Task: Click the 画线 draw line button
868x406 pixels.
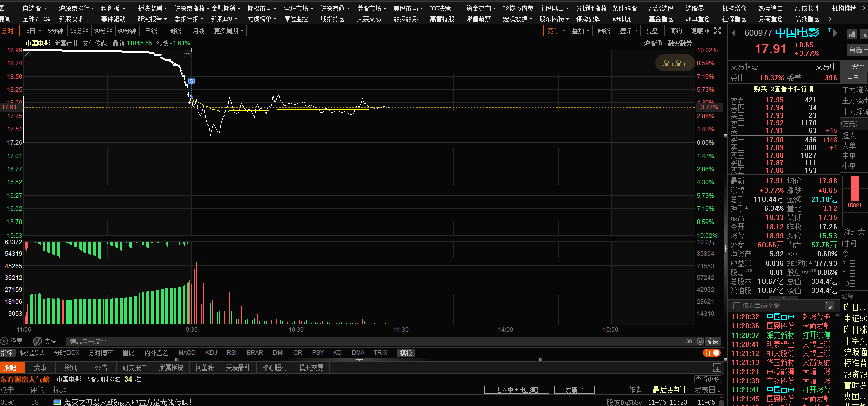Action: pos(604,31)
